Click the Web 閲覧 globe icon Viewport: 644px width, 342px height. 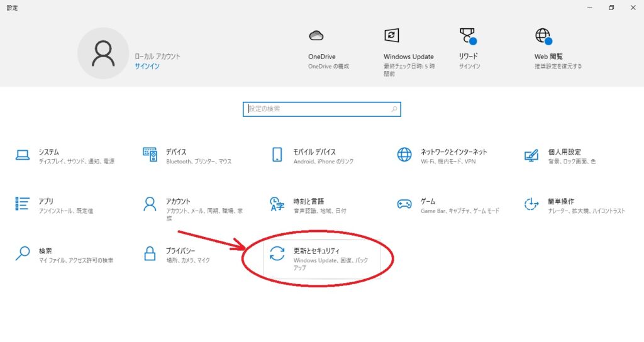coord(544,36)
